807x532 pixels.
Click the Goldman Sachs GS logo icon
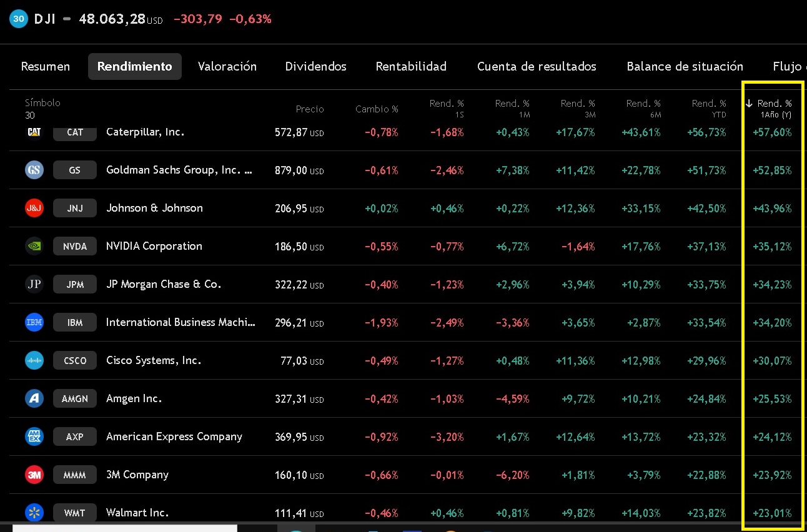pyautogui.click(x=34, y=170)
